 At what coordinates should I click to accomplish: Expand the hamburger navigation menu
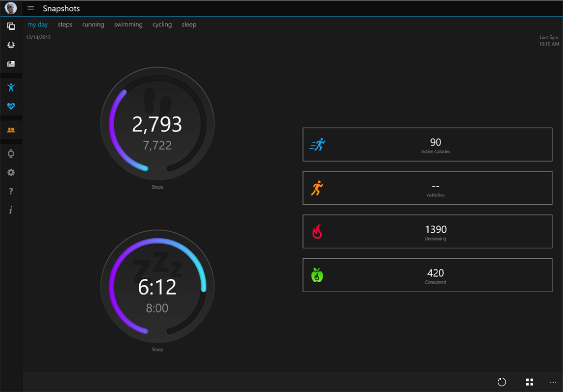click(30, 8)
